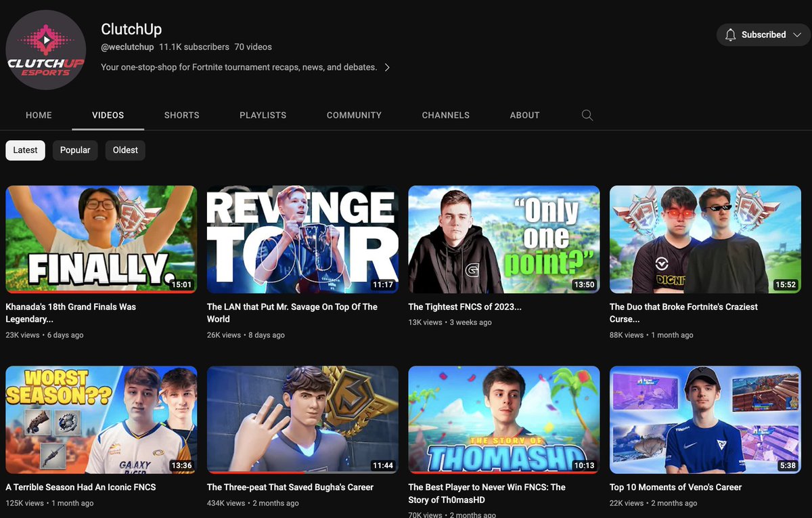
Task: Click the ClutchUp Esports channel avatar
Action: (x=46, y=50)
